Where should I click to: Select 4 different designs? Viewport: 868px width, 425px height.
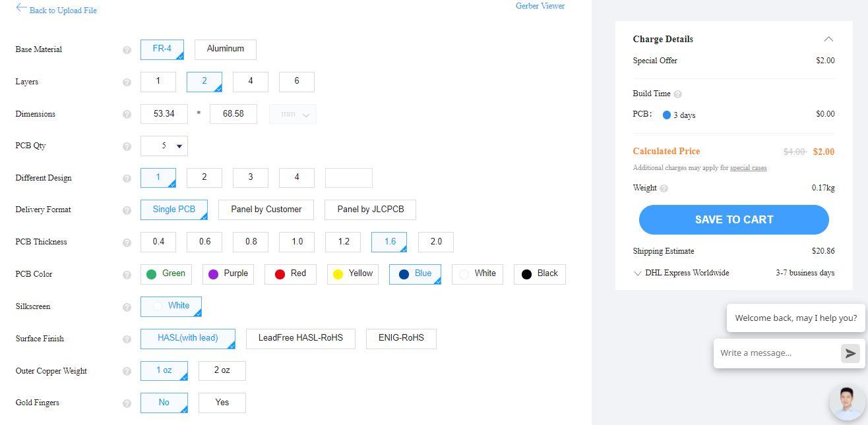tap(296, 178)
